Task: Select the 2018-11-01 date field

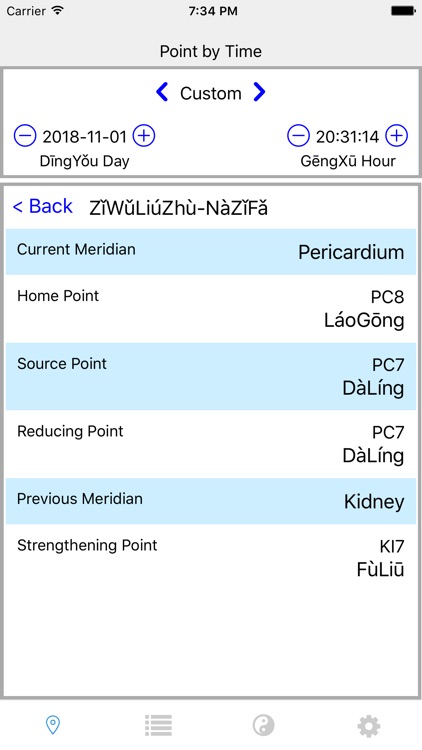Action: click(x=84, y=137)
